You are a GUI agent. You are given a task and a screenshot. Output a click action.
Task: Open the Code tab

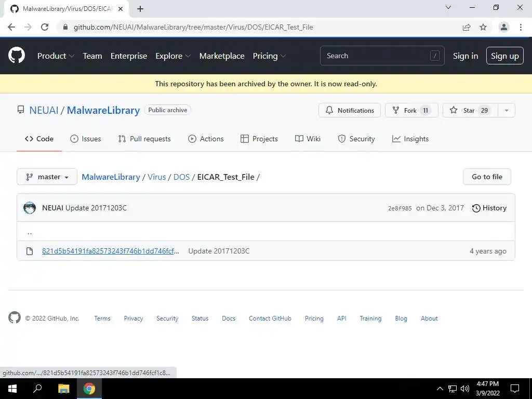(39, 139)
